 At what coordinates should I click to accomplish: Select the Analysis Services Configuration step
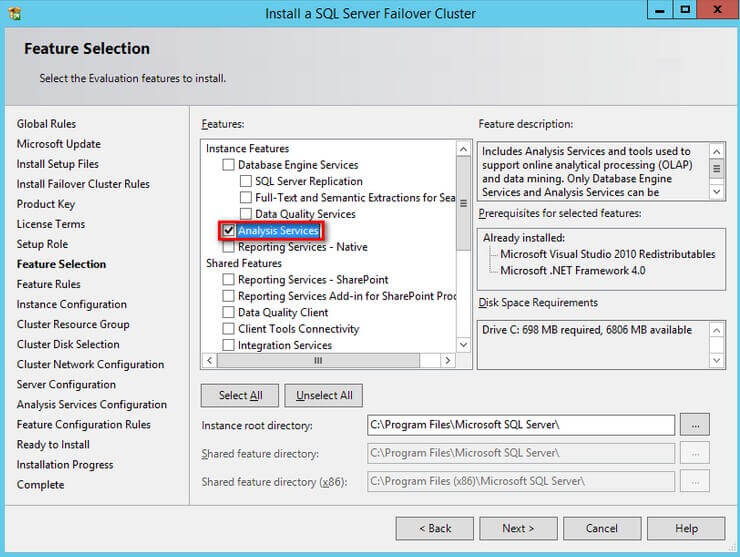[92, 405]
